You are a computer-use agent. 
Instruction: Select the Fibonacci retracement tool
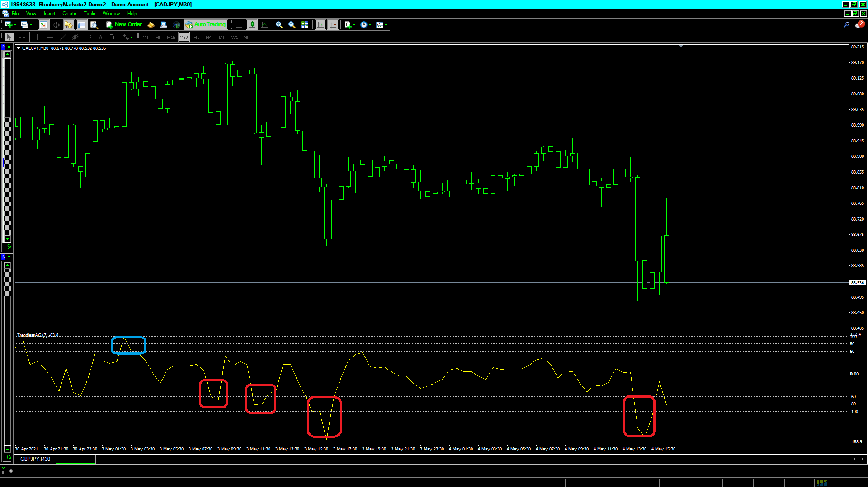click(x=88, y=38)
